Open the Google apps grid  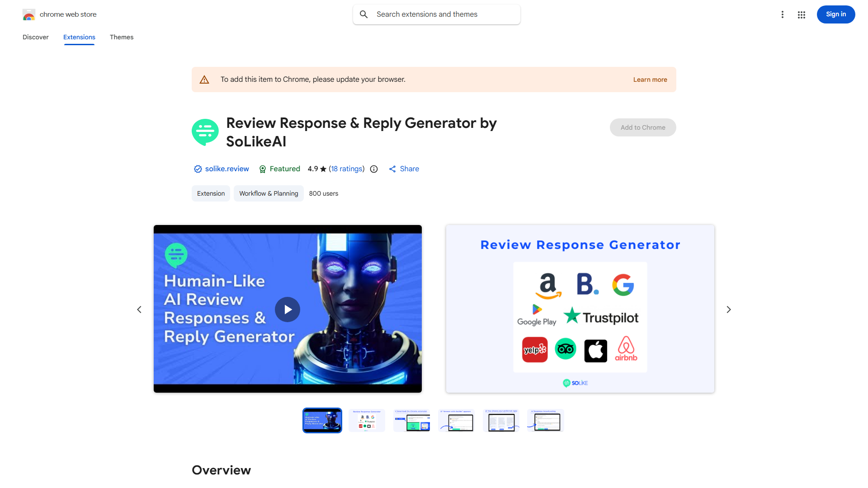point(802,14)
